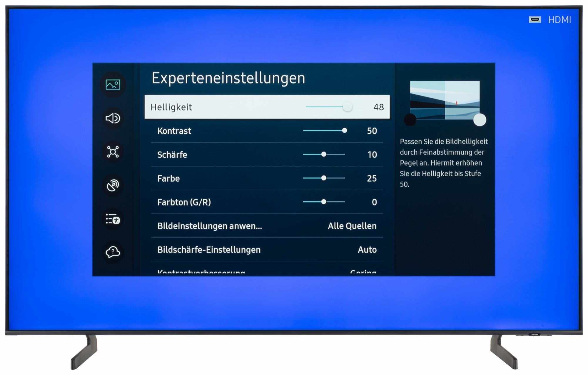
Task: Select the Connection network icon
Action: [x=113, y=152]
